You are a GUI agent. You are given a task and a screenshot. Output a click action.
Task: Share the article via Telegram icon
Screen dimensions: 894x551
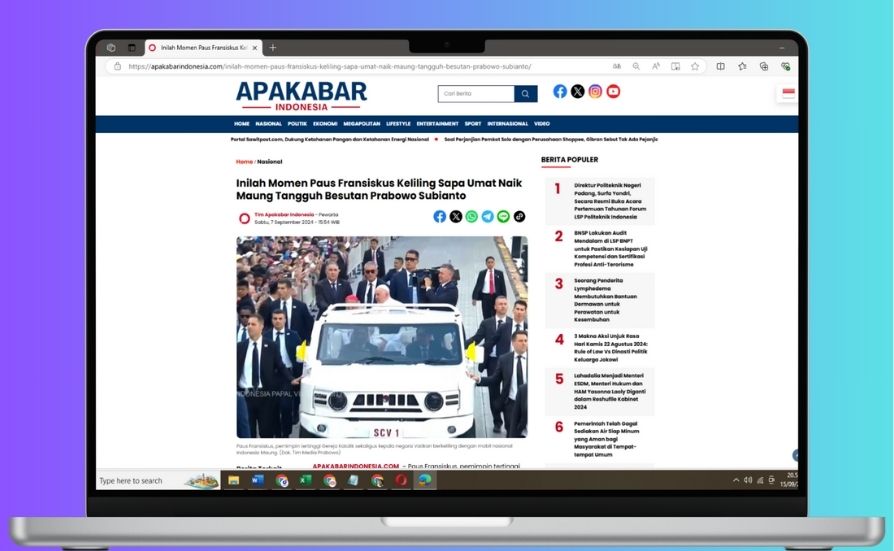click(488, 216)
